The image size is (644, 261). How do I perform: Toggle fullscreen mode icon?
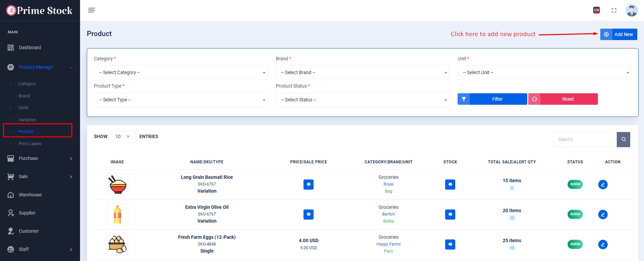614,10
